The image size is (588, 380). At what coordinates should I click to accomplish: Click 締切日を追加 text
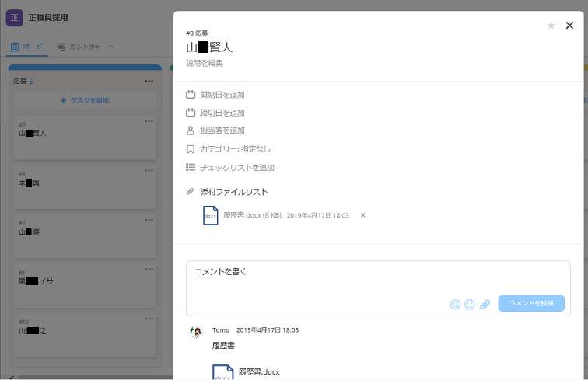[222, 113]
